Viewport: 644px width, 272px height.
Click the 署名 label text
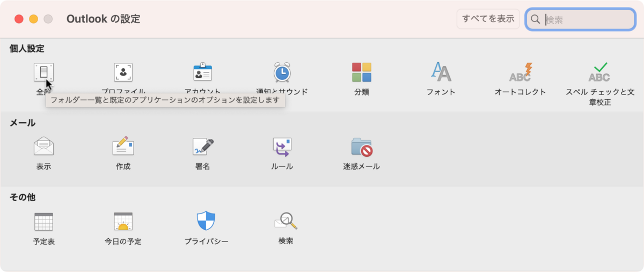point(203,166)
